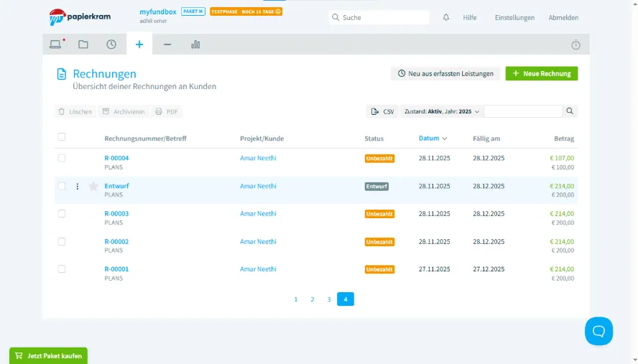Viewport: 638px width, 364px height.
Task: Go to page 1
Action: click(296, 299)
